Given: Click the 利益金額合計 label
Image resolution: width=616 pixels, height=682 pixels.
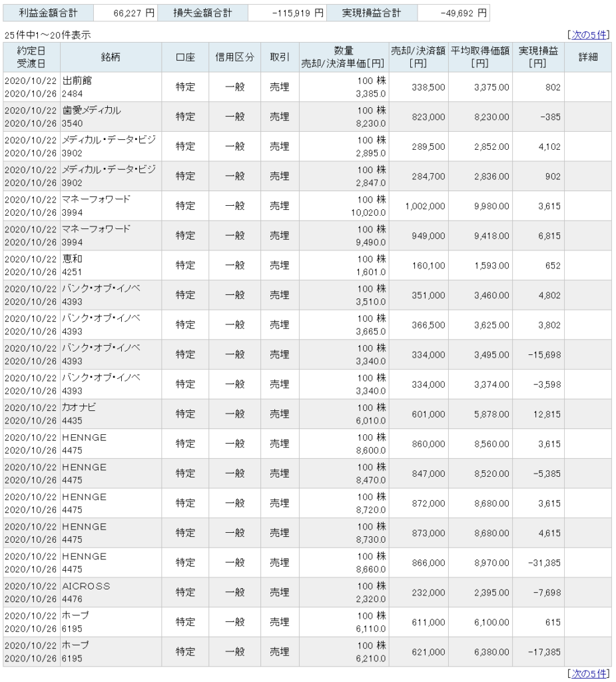Looking at the screenshot, I should click(47, 13).
